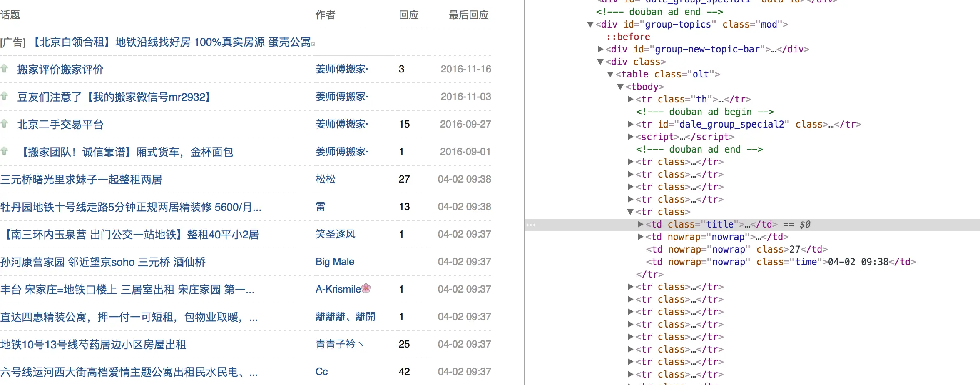The image size is (980, 385).
Task: Select the td class="time" node in DevTools
Action: click(781, 262)
